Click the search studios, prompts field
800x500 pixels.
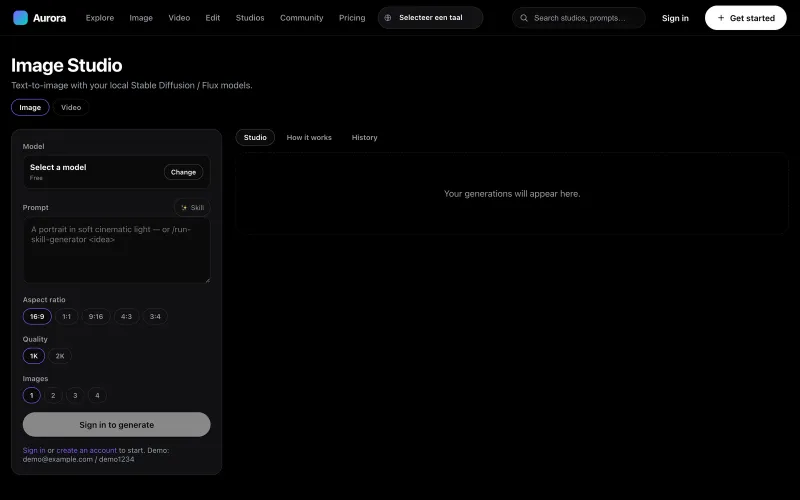click(579, 18)
